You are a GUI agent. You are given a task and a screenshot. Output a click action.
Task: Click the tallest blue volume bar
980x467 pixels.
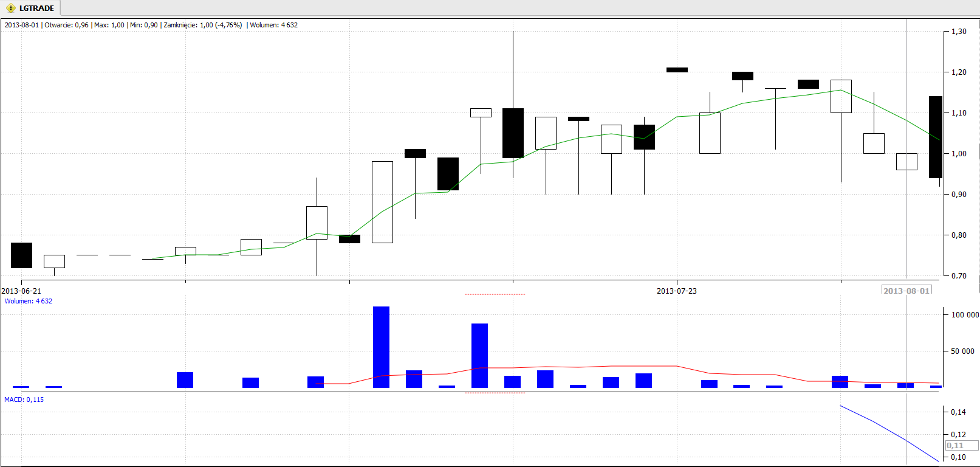point(381,347)
